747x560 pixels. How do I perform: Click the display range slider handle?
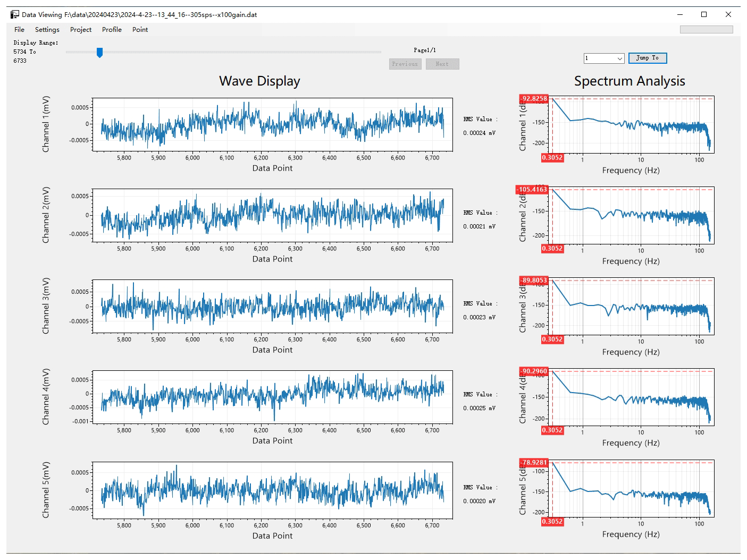tap(99, 52)
